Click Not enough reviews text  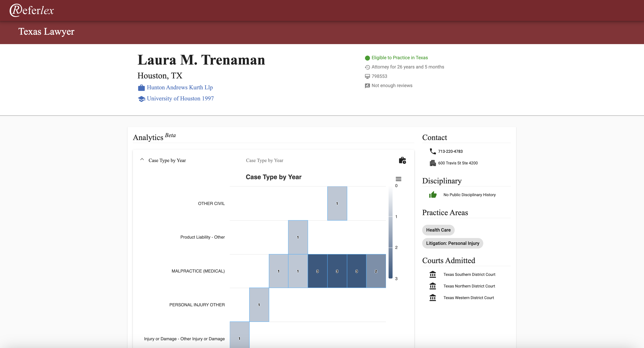coord(392,85)
